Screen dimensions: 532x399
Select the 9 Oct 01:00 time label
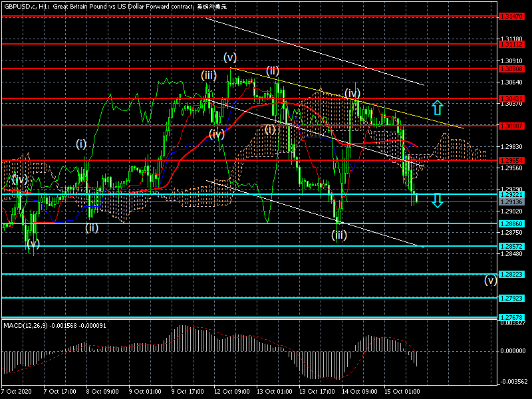click(145, 391)
